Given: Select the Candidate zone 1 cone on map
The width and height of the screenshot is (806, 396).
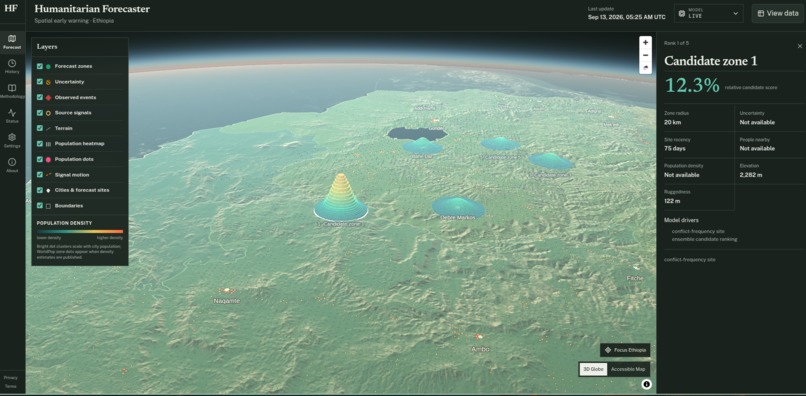Looking at the screenshot, I should 340,198.
